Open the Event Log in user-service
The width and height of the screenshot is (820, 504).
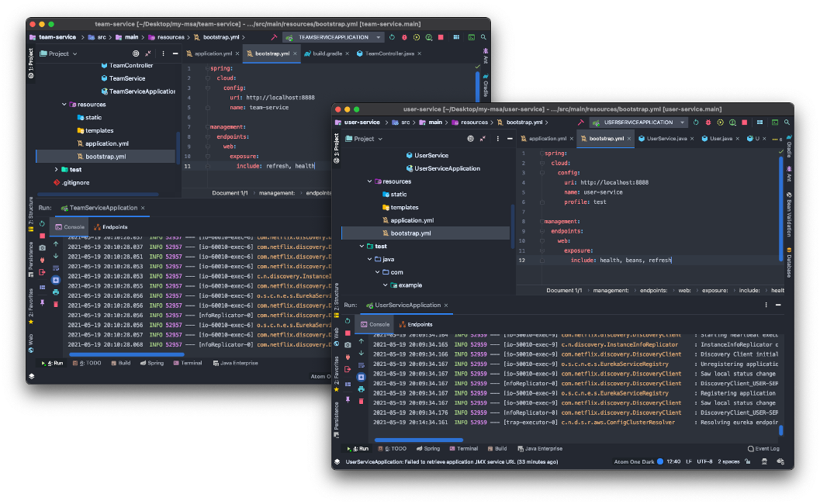(x=763, y=449)
